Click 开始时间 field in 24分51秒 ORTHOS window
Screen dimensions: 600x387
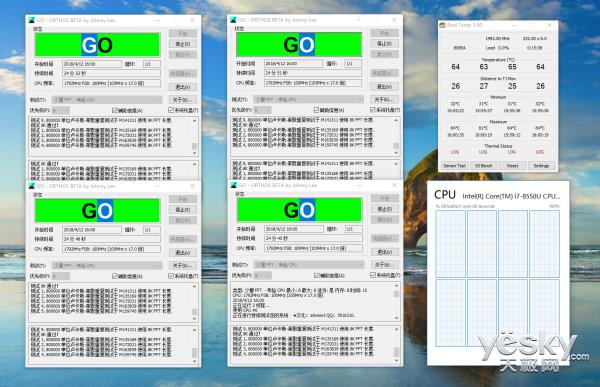coord(293,64)
